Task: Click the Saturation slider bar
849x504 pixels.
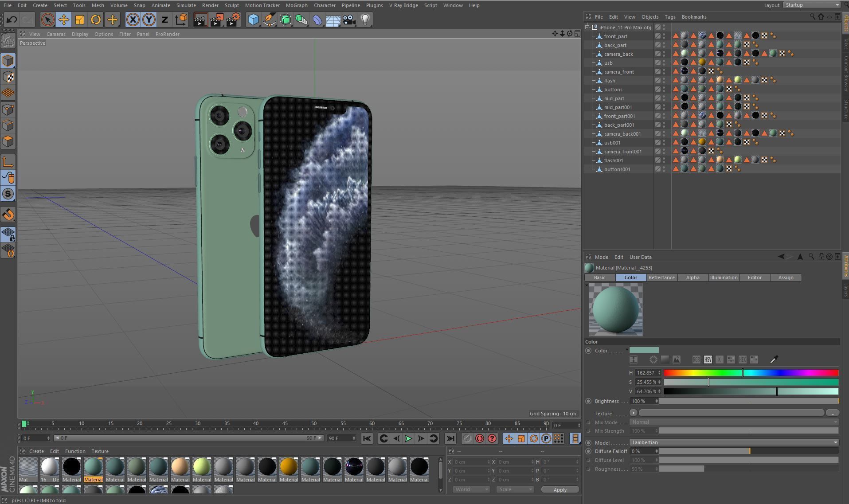Action: pos(751,382)
